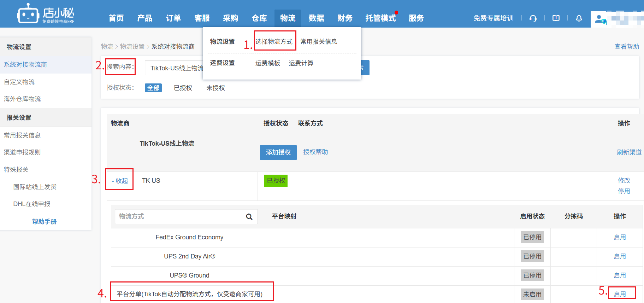The image size is (644, 303).
Task: Open the 采购 menu
Action: tap(231, 18)
